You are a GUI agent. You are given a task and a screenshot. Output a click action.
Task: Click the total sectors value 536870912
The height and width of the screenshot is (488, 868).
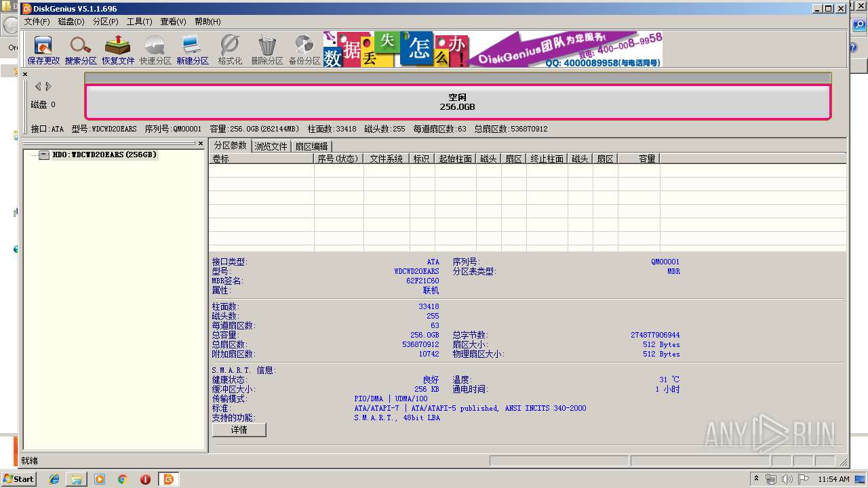[x=420, y=344]
